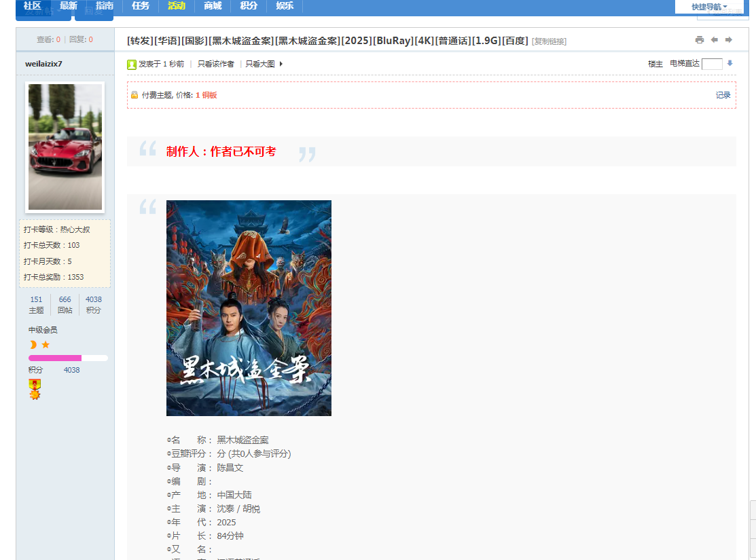Go to next thread via right arrow icon
Image resolution: width=756 pixels, height=560 pixels.
tap(729, 39)
